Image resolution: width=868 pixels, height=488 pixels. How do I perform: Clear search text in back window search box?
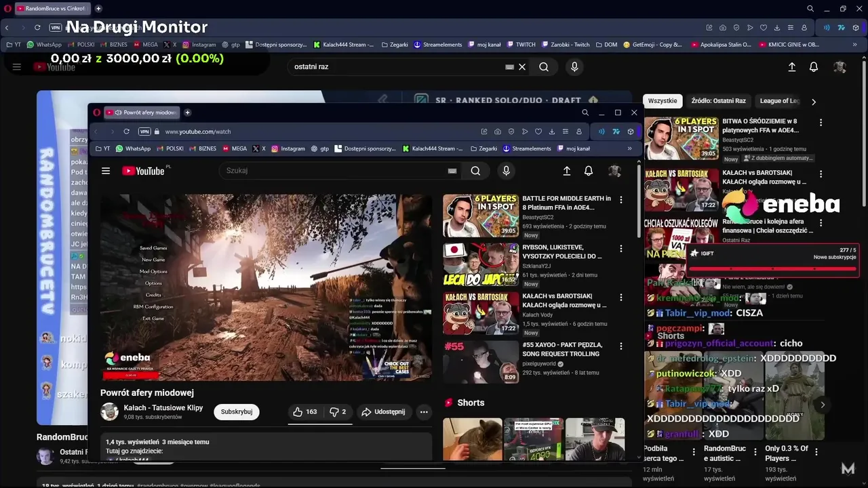522,67
